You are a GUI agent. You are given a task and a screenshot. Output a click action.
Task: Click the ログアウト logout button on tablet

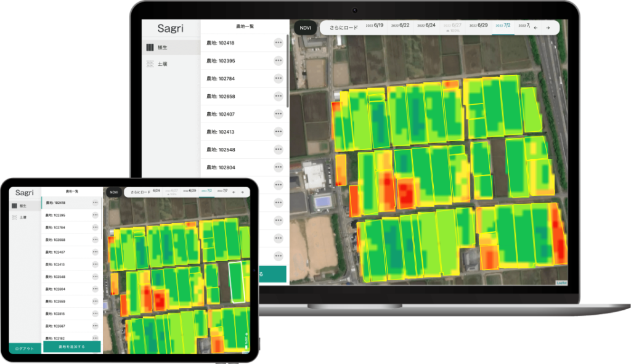[25, 349]
